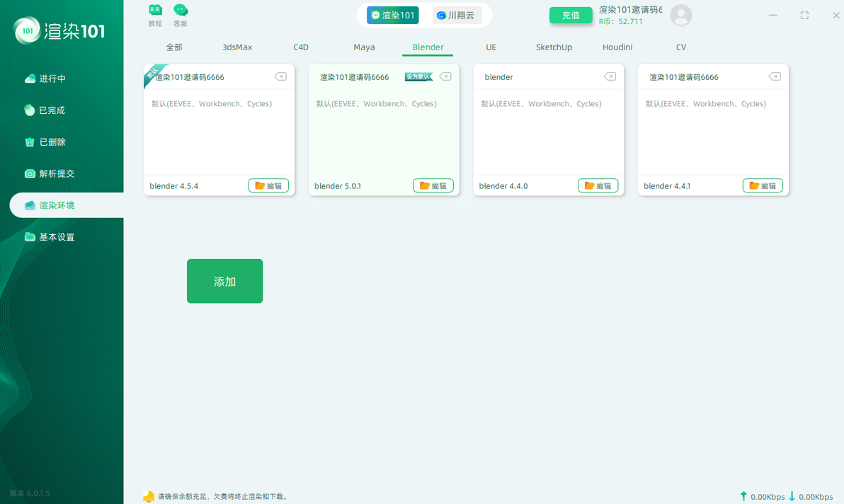This screenshot has height=504, width=844.
Task: Click the user avatar icon
Action: click(x=681, y=15)
